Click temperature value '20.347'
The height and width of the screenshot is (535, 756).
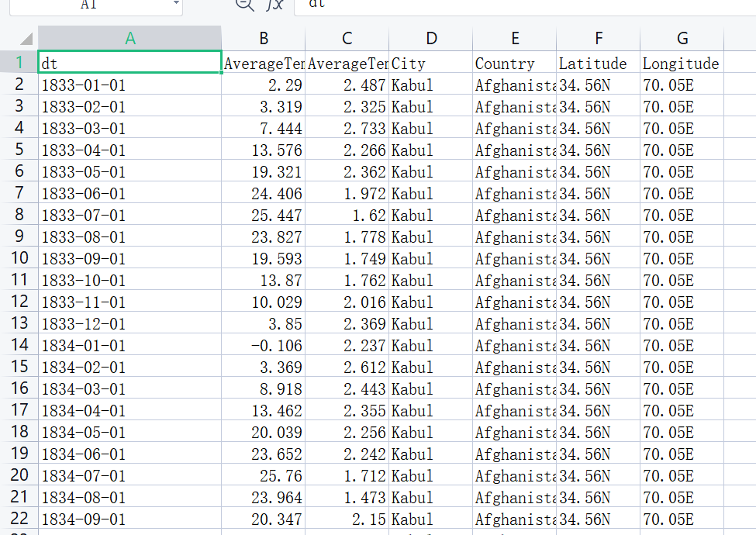click(x=264, y=519)
